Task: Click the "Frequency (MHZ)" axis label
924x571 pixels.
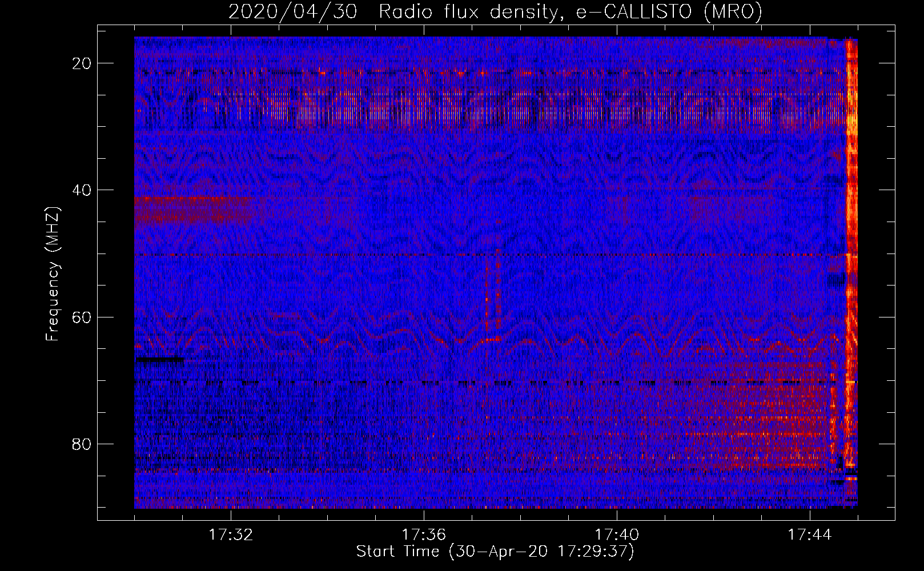Action: (x=53, y=274)
